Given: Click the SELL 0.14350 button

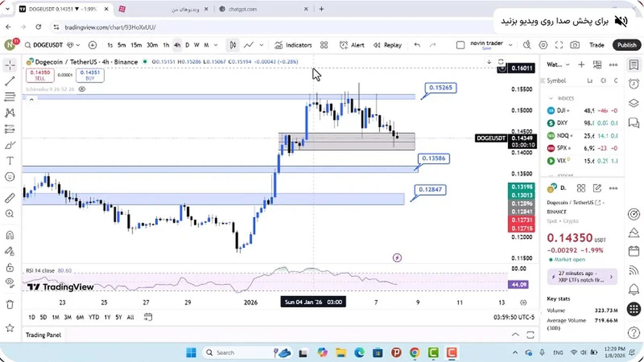Looking at the screenshot, I should point(40,75).
